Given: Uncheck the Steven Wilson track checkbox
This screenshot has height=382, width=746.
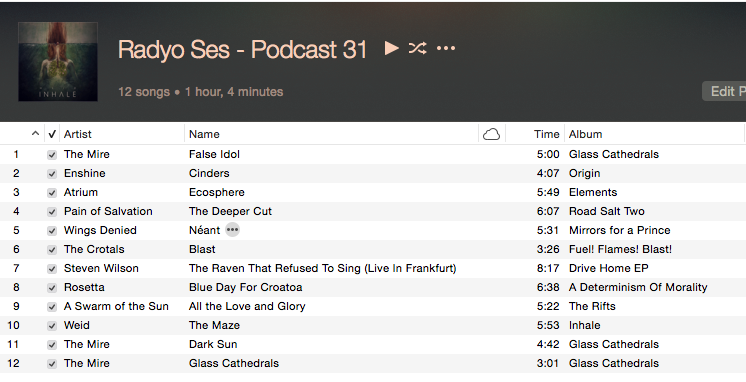Looking at the screenshot, I should (52, 269).
